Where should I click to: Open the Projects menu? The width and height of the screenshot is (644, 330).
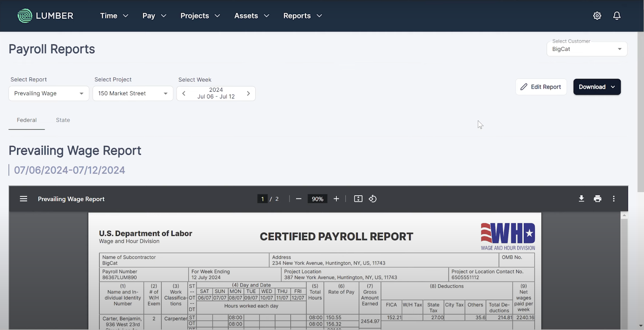pyautogui.click(x=200, y=16)
